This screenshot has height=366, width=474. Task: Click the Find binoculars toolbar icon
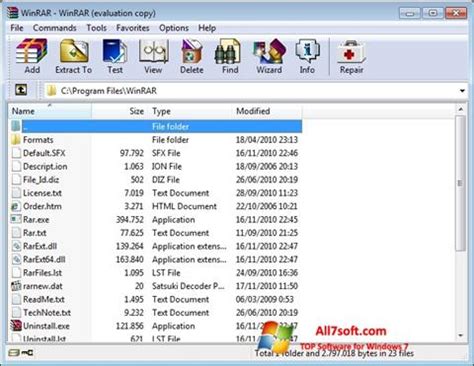pos(228,51)
